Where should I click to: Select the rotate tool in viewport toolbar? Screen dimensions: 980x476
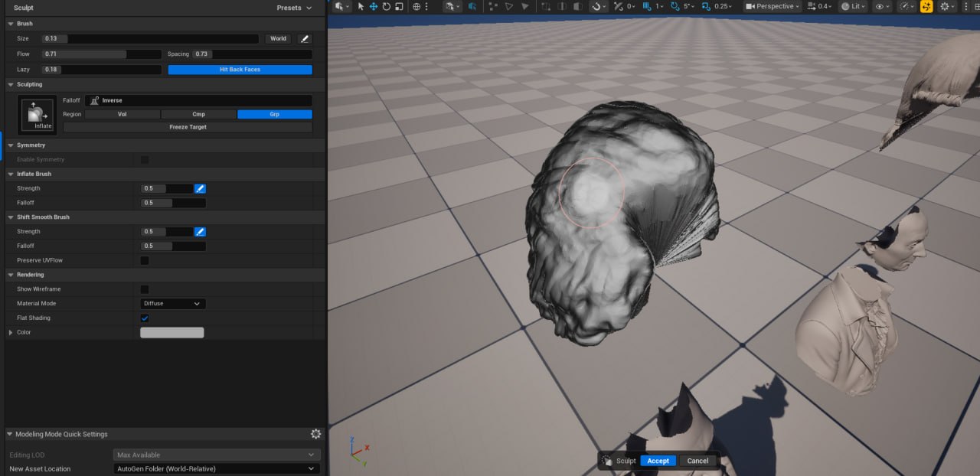point(387,6)
